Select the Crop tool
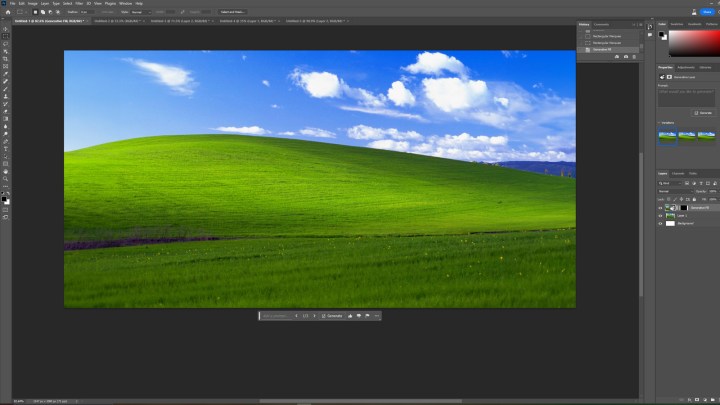Viewport: 720px width, 405px height. [6, 59]
